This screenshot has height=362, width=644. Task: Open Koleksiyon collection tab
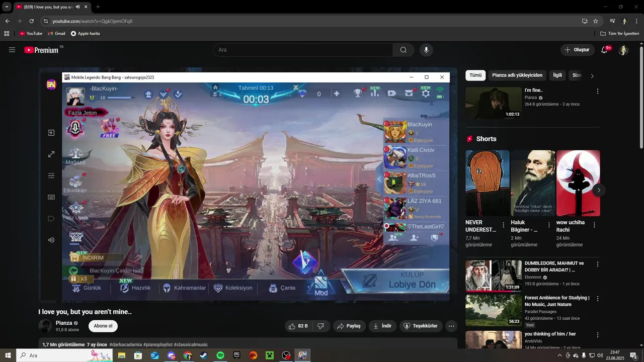click(233, 288)
